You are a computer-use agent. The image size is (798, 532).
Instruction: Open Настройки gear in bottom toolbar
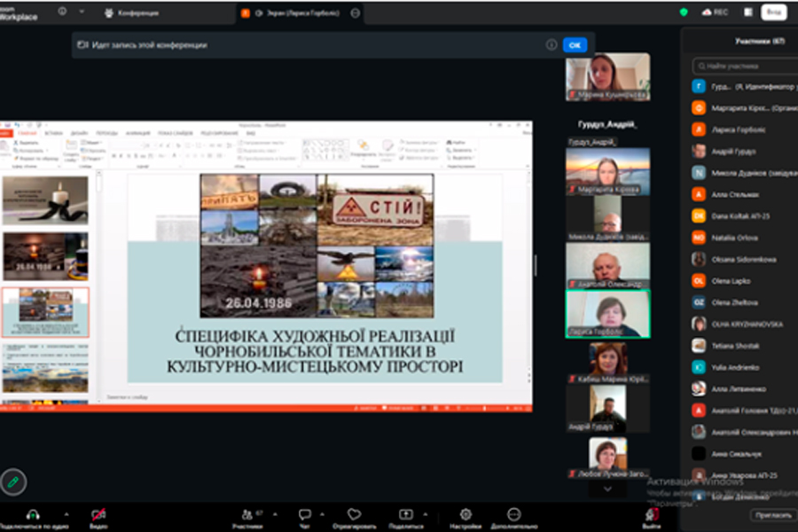[x=465, y=514]
